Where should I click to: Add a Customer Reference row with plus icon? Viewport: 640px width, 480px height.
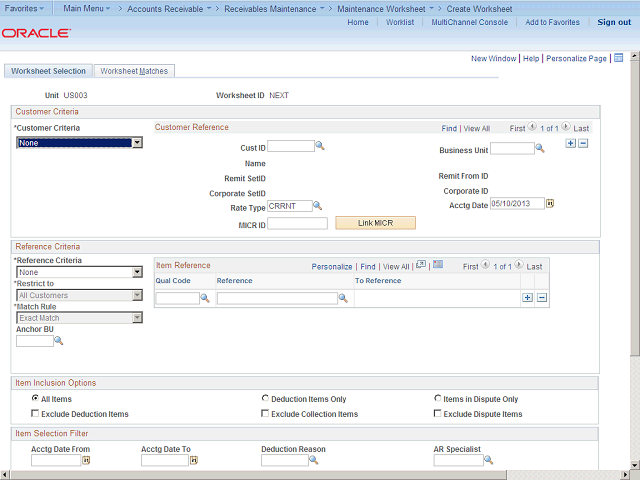[570, 143]
